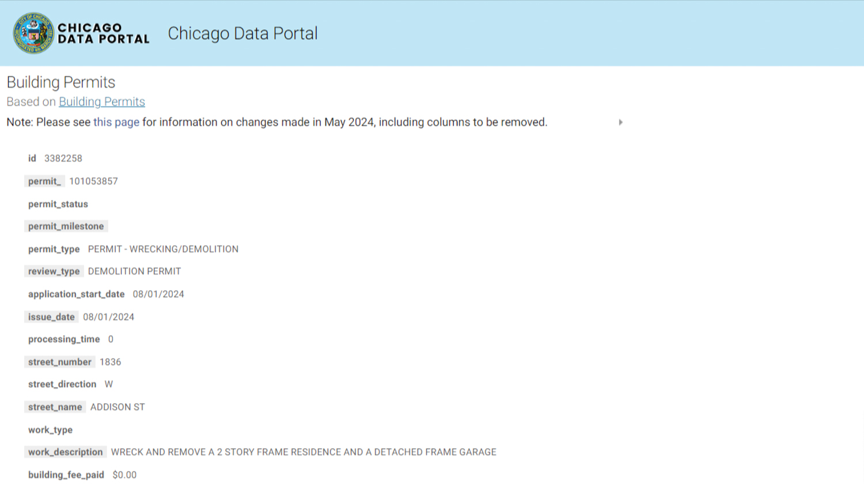Click the Building Permits page heading
Screen dimensions: 864x504
[x=61, y=82]
